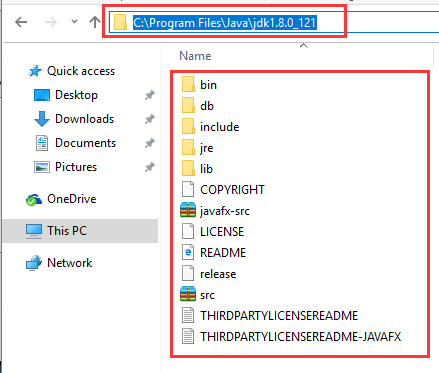Open the recent locations dropdown chevron
The image size is (439, 373).
pos(74,22)
